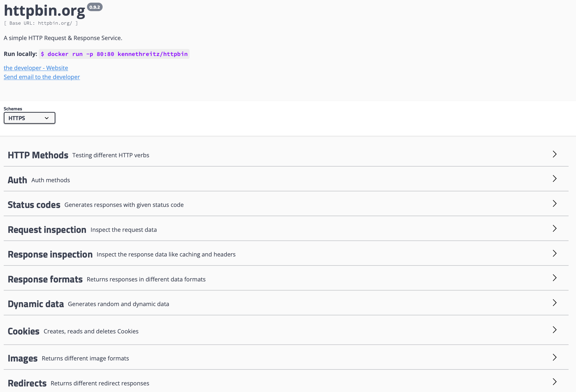
Task: Click arrow icon on Cookies row
Action: point(554,330)
